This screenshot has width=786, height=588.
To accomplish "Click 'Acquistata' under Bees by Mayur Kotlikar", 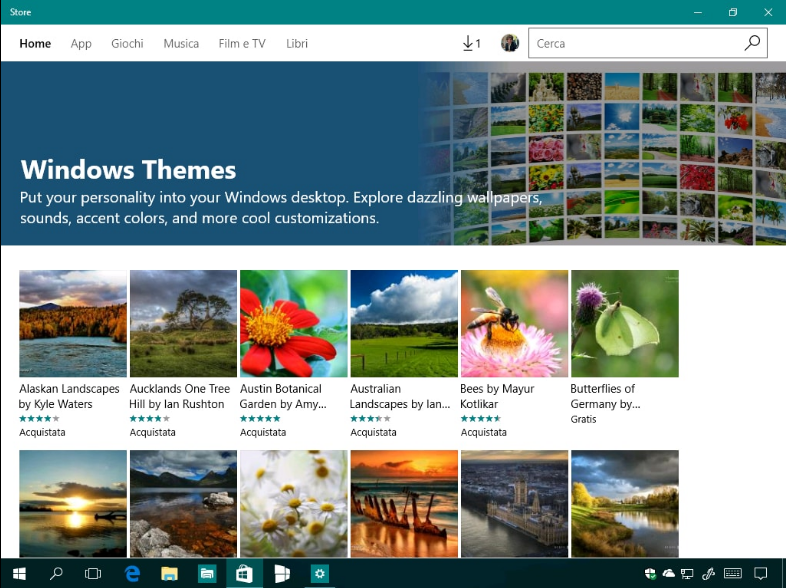I will 484,432.
